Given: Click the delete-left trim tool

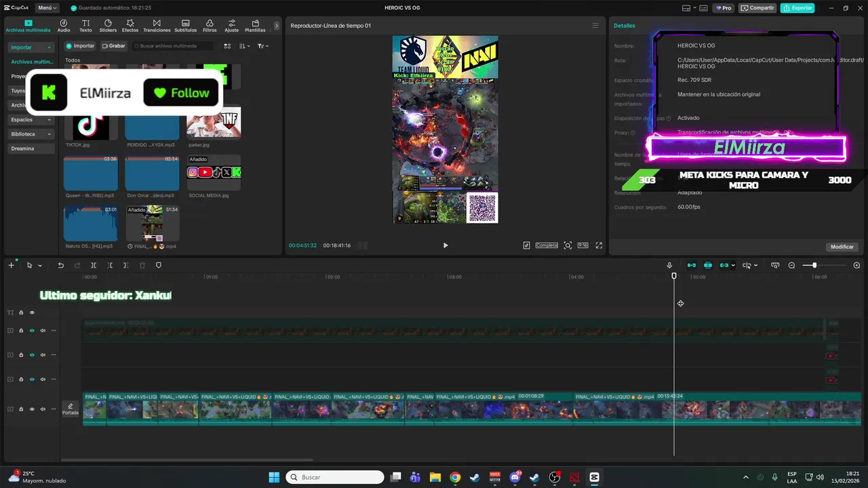Looking at the screenshot, I should pyautogui.click(x=110, y=265).
